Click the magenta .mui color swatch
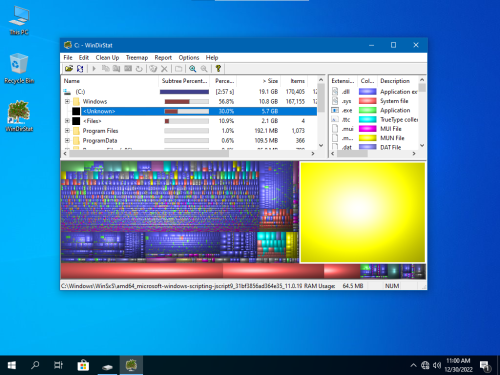This screenshot has width=500, height=375. (368, 129)
